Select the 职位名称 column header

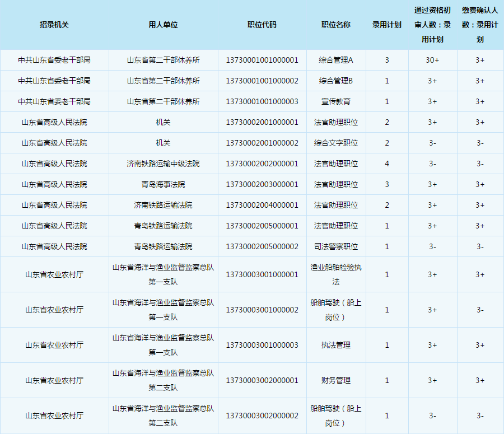pos(335,25)
